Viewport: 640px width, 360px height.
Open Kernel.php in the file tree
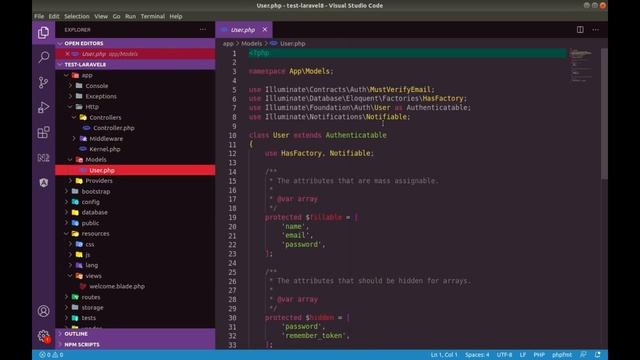point(104,149)
